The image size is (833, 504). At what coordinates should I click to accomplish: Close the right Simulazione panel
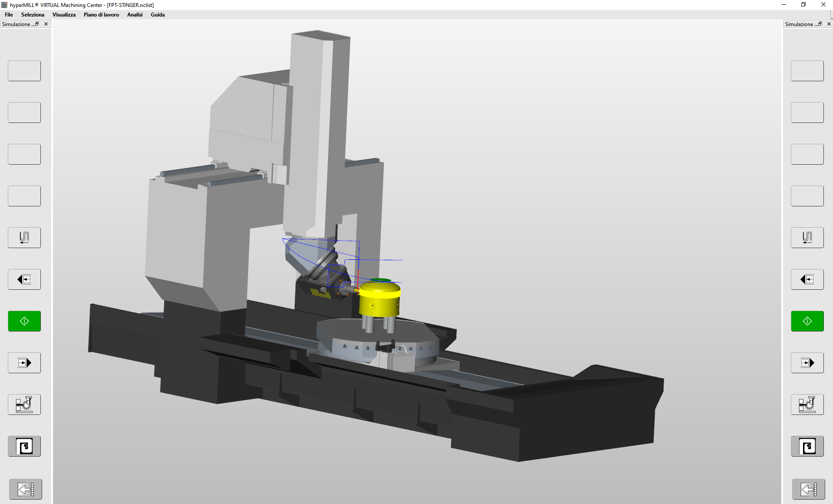(829, 24)
